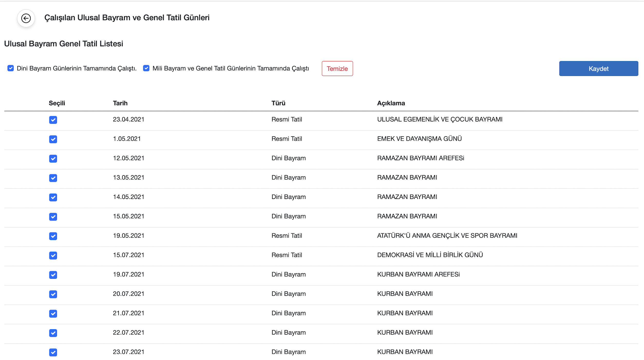
Task: Uncheck the 23.04.2021 holiday row
Action: click(x=53, y=120)
